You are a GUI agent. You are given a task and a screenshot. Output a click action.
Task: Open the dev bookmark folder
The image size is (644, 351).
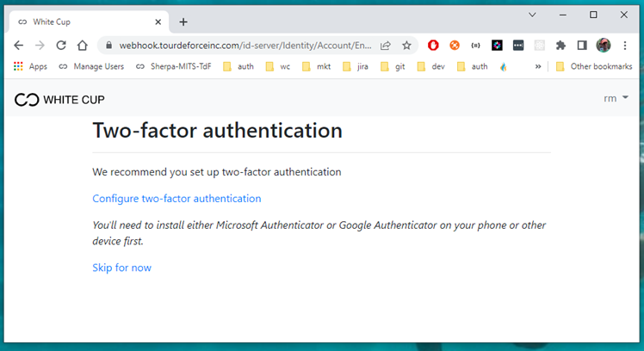click(430, 66)
